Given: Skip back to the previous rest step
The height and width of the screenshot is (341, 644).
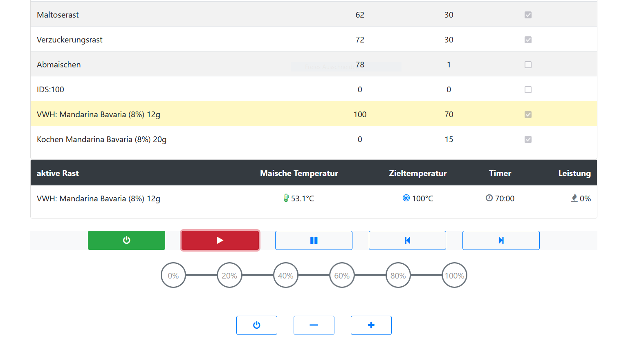Looking at the screenshot, I should [x=407, y=240].
